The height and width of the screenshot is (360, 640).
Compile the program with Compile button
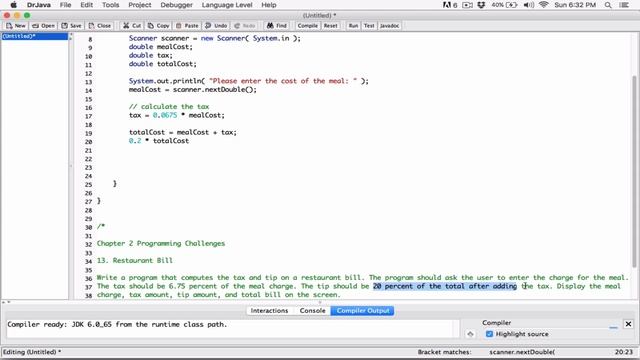[307, 26]
